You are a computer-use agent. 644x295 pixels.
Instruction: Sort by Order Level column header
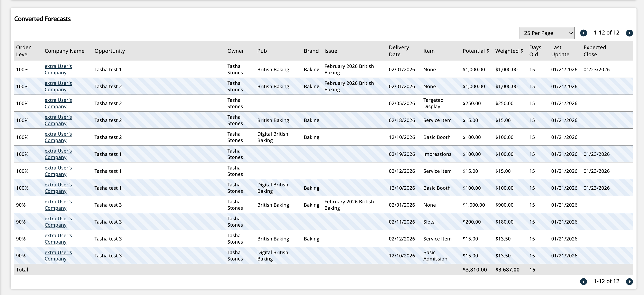[x=23, y=51]
